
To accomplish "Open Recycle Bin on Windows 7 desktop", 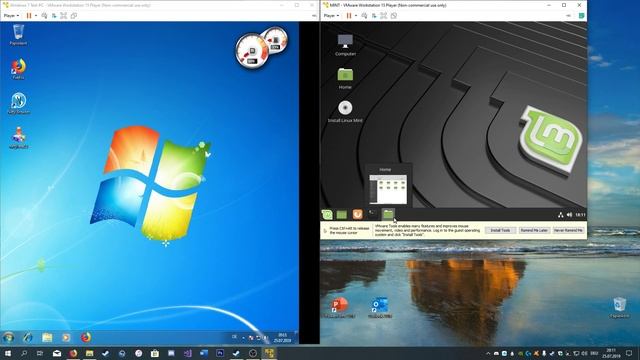I will 18,35.
